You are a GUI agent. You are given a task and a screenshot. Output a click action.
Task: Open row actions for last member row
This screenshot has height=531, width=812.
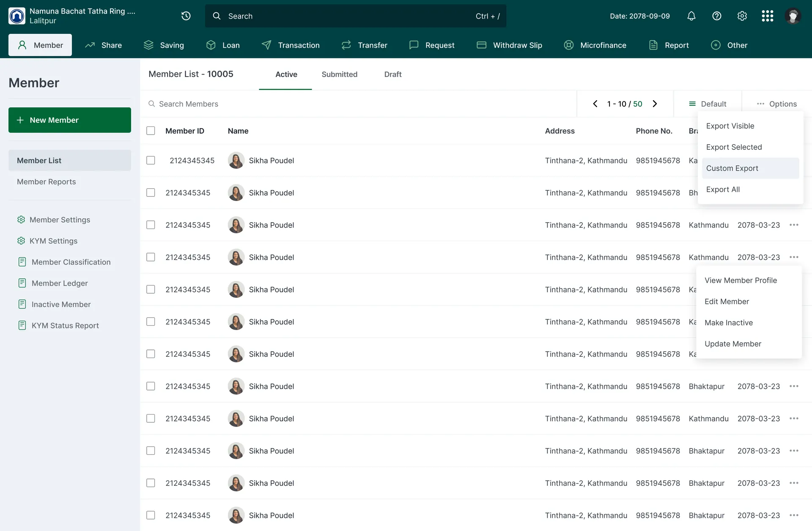(x=794, y=515)
